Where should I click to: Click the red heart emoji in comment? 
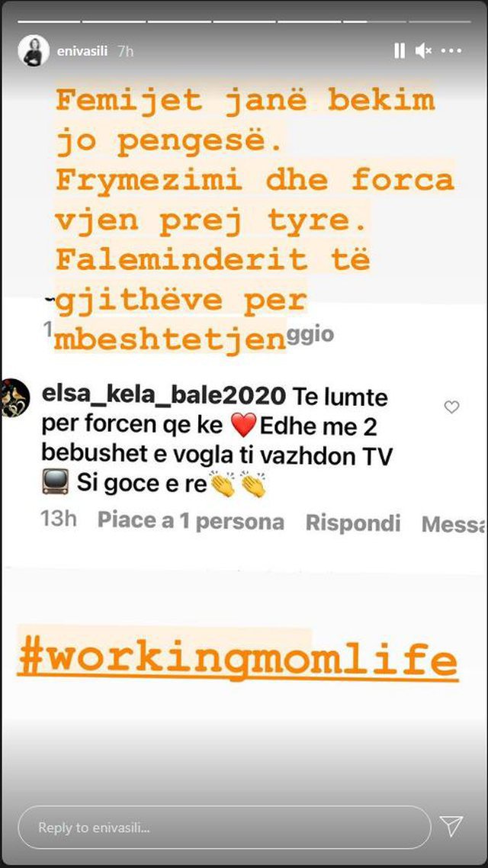tap(242, 425)
